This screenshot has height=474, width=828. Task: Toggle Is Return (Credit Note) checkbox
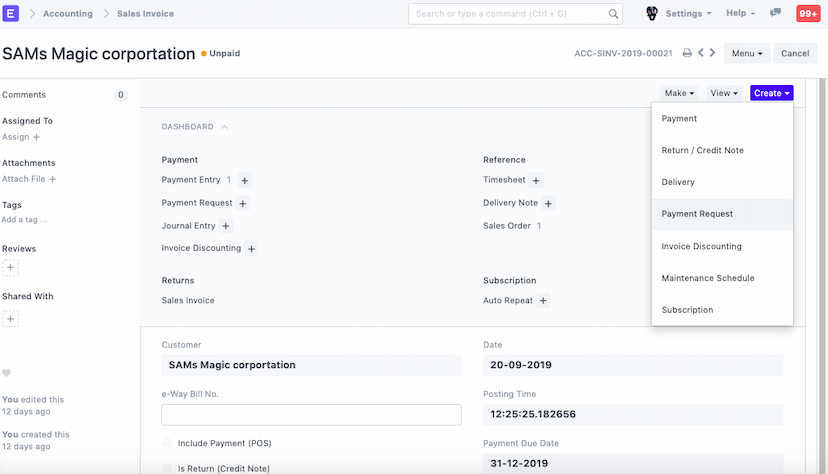pos(167,468)
